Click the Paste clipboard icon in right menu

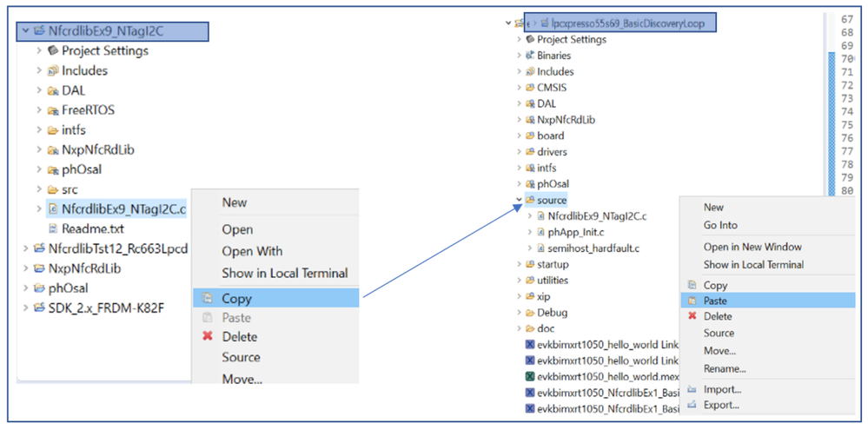click(692, 301)
